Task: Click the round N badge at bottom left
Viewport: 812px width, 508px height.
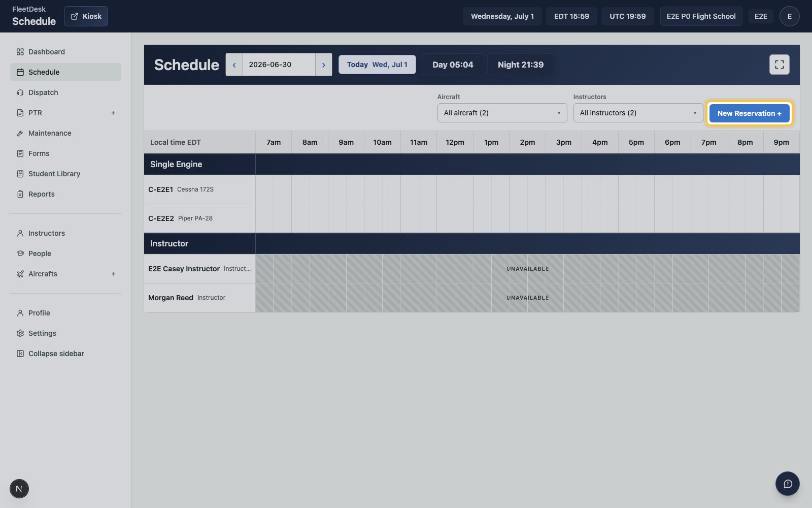Action: [19, 489]
